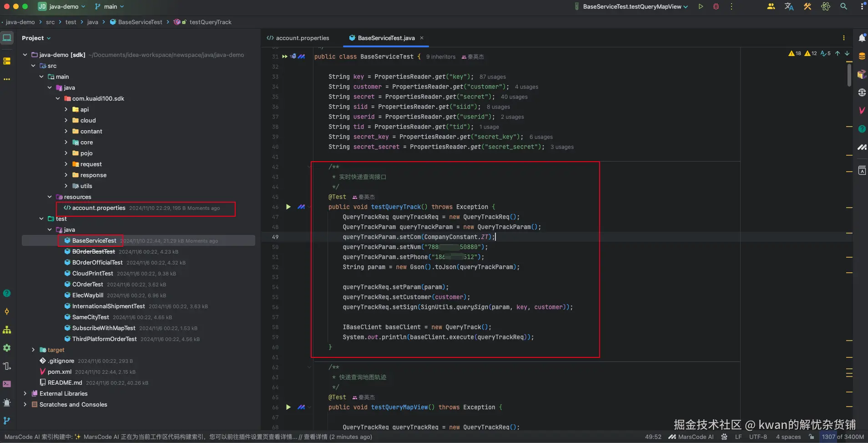868x443 pixels.
Task: Click the editor vertical scrollbar thumb
Action: (x=849, y=75)
